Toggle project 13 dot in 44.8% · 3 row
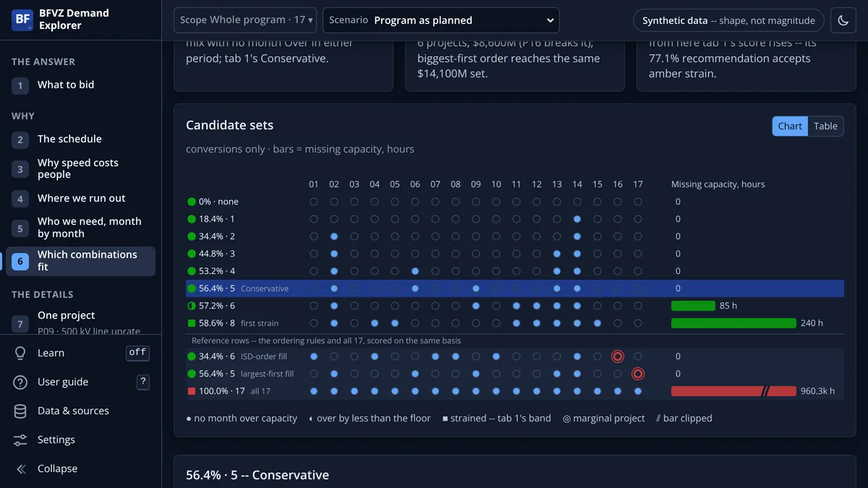The height and width of the screenshot is (488, 868). (x=556, y=254)
